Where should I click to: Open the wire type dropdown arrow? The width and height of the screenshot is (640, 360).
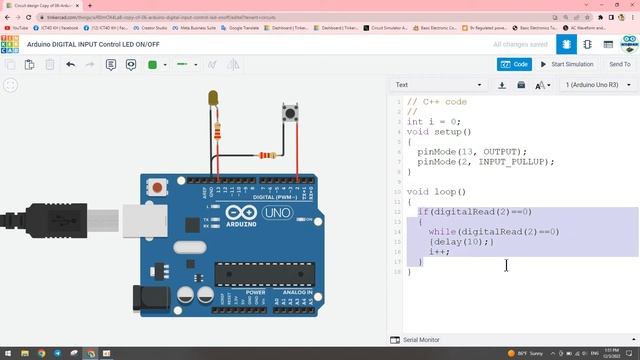[x=196, y=64]
